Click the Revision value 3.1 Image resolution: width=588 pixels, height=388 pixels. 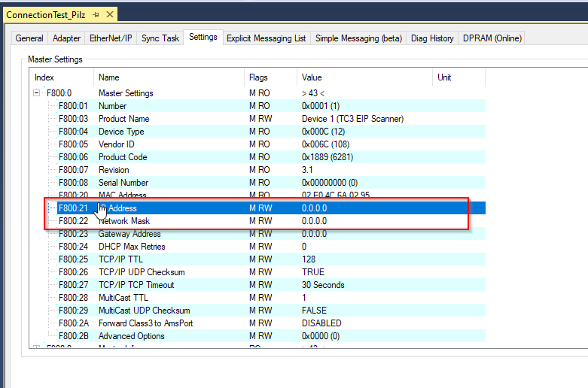307,170
